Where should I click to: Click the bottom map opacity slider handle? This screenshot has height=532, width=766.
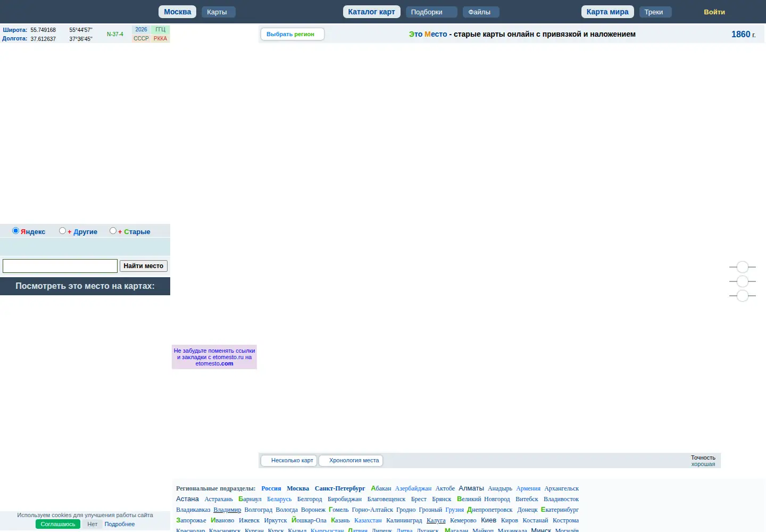click(x=743, y=296)
